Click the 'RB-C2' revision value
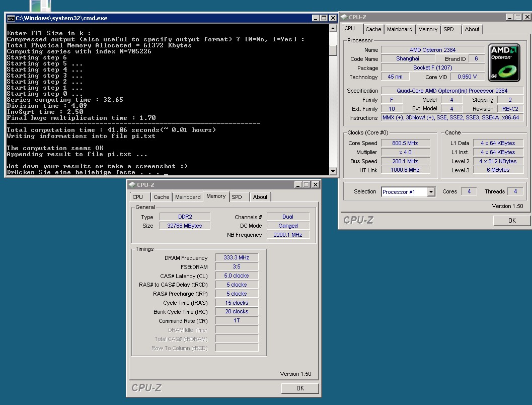This screenshot has width=532, height=405. click(x=510, y=109)
